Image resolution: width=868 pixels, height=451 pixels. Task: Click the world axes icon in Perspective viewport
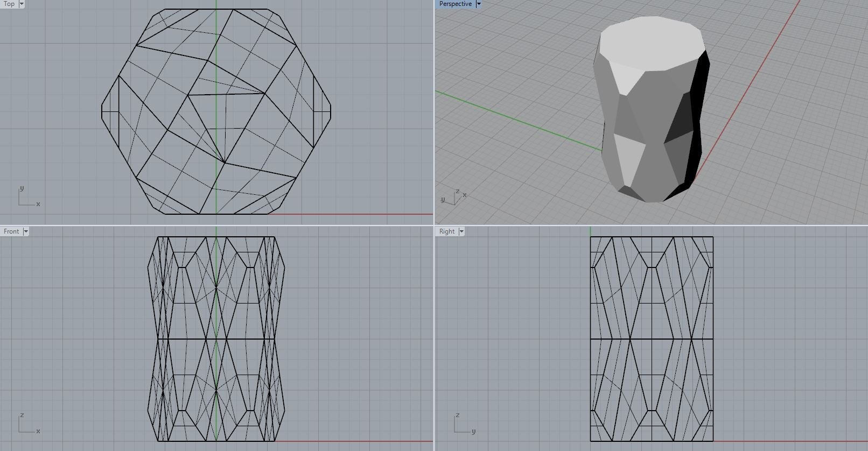[x=454, y=197]
